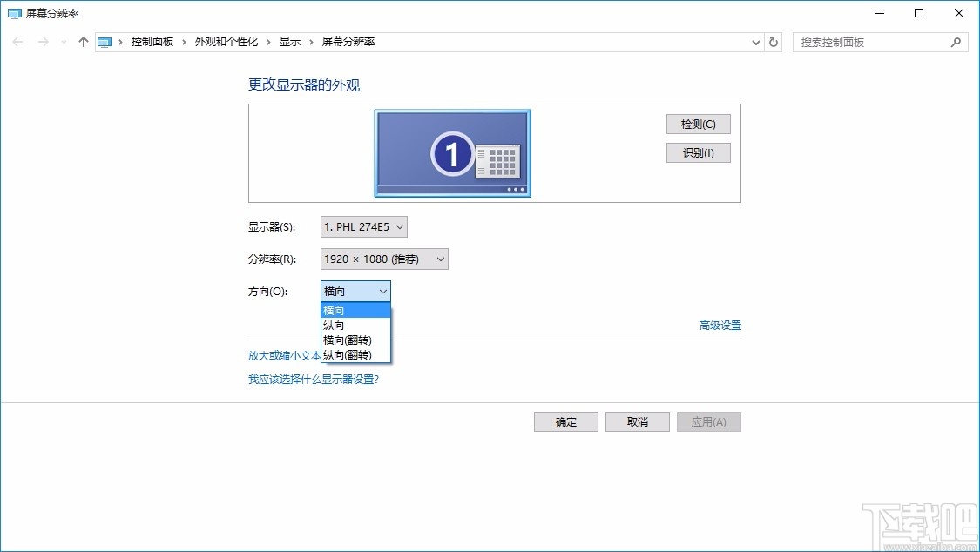Open the 显示器 PHL 274E5 dropdown
The width and height of the screenshot is (980, 552).
click(x=364, y=226)
